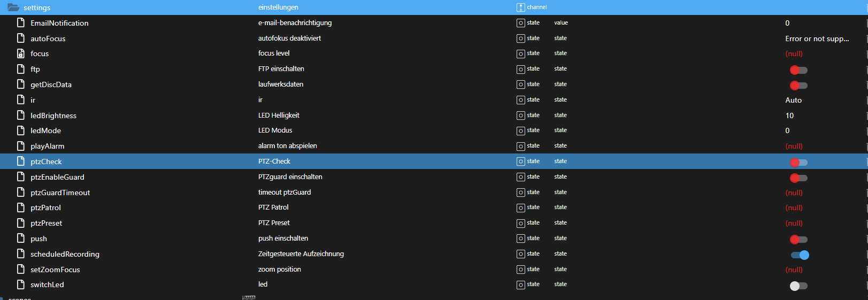Click the 'autofokus deaktiviert' name text
868x300 pixels.
click(289, 39)
